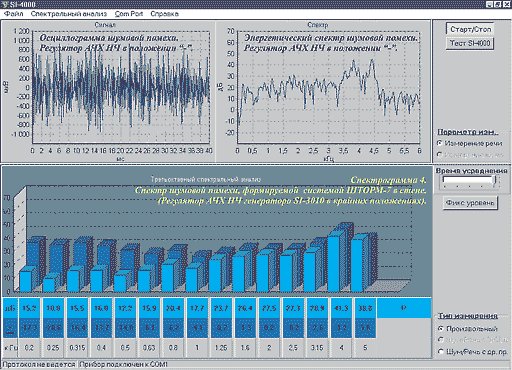Click the Фикс. уровень button
The height and width of the screenshot is (370, 512).
[470, 203]
